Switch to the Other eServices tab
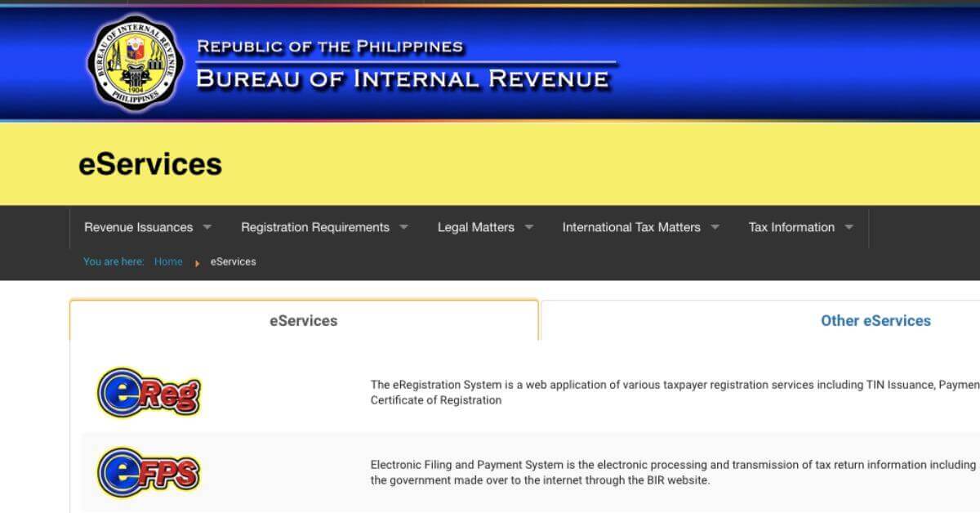This screenshot has width=980, height=513. pos(875,321)
